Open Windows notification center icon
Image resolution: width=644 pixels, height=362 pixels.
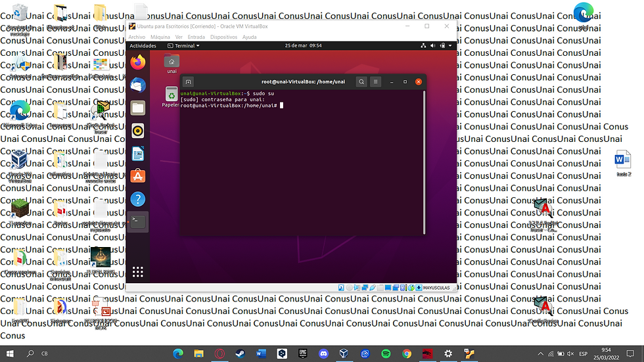pos(630,353)
